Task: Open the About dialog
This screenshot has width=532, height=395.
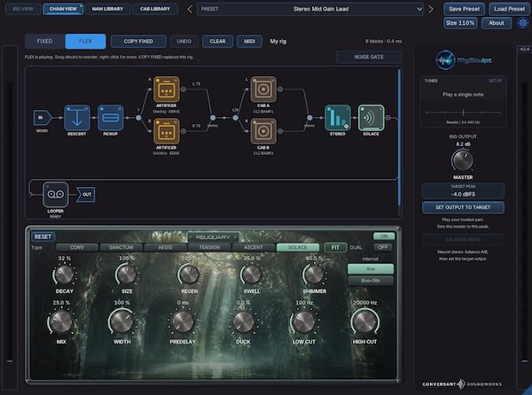Action: [x=497, y=23]
